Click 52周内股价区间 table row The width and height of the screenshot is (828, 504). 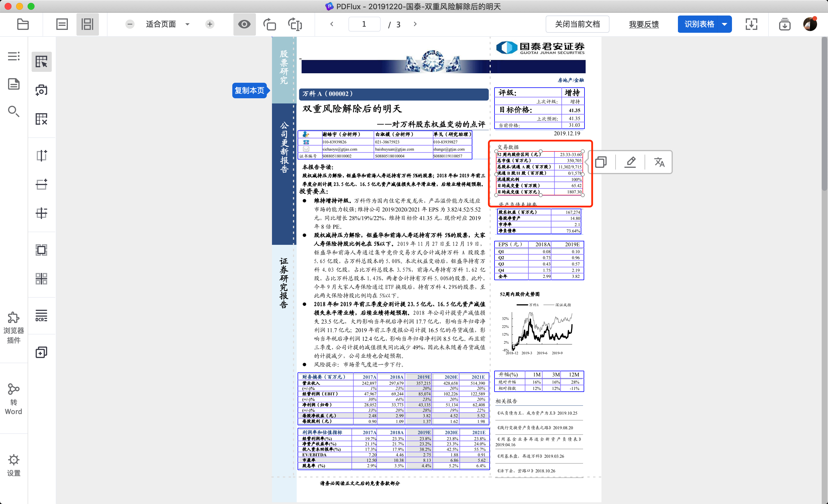[539, 155]
